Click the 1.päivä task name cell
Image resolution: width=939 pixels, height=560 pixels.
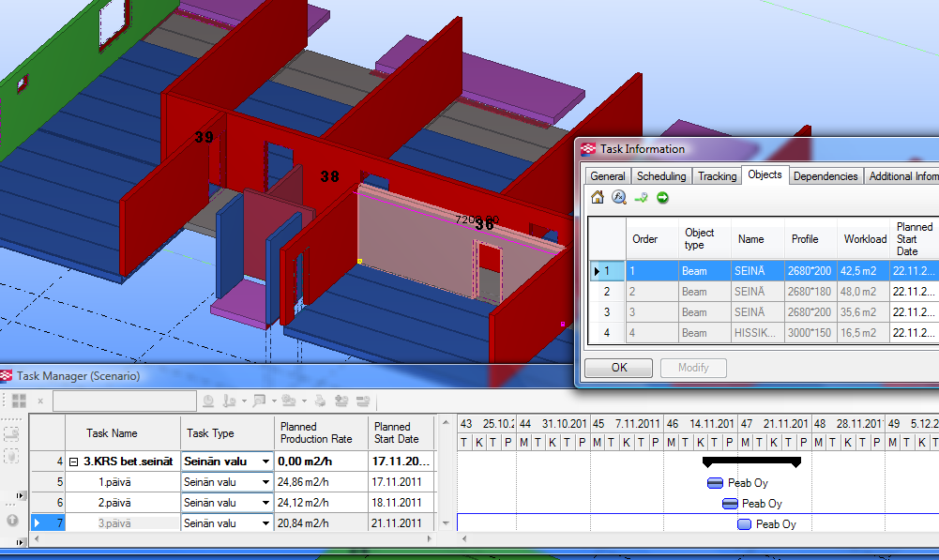point(122,482)
